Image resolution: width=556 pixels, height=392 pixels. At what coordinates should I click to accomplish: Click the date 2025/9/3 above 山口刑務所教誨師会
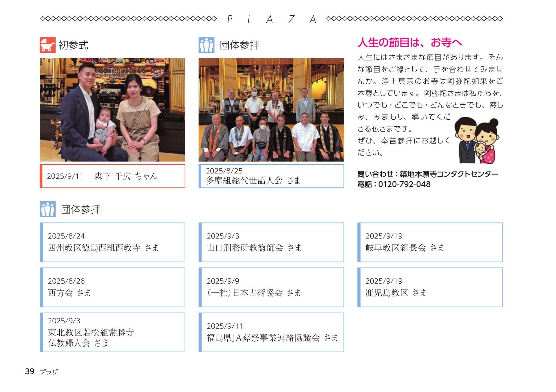[223, 236]
